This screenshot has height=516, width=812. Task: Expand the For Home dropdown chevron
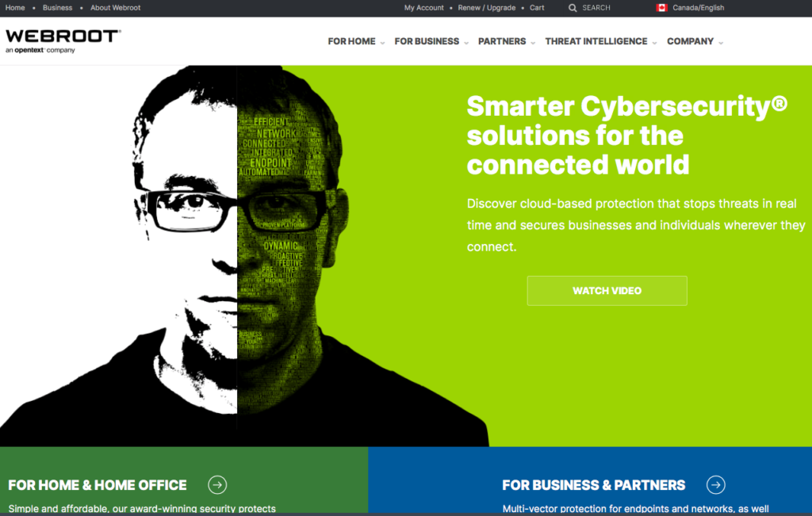[x=382, y=43]
